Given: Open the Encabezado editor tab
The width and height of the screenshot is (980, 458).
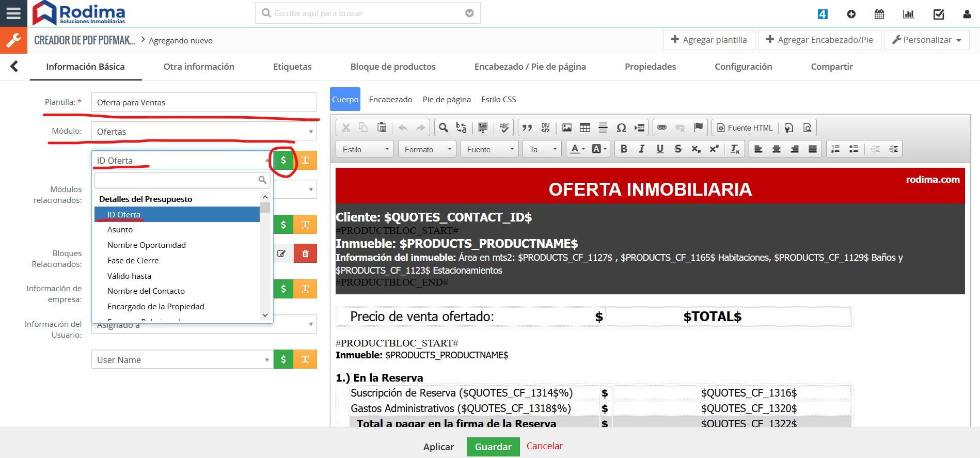Looking at the screenshot, I should [x=390, y=100].
